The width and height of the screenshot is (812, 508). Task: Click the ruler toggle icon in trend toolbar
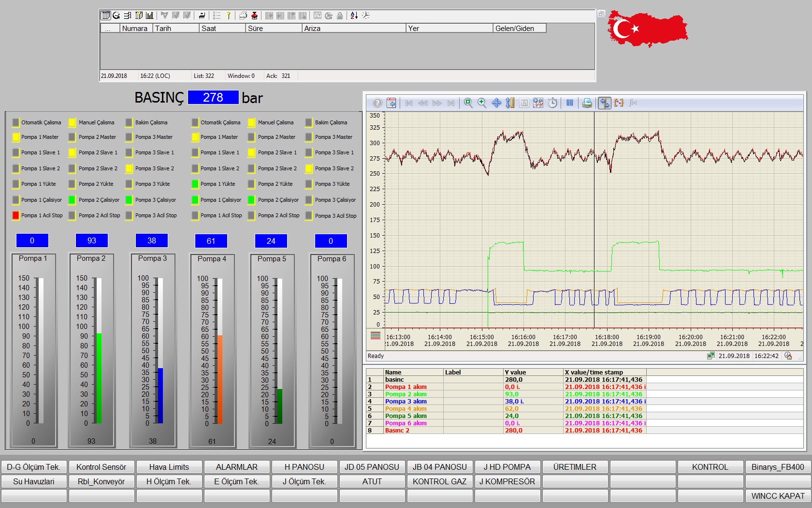click(604, 103)
